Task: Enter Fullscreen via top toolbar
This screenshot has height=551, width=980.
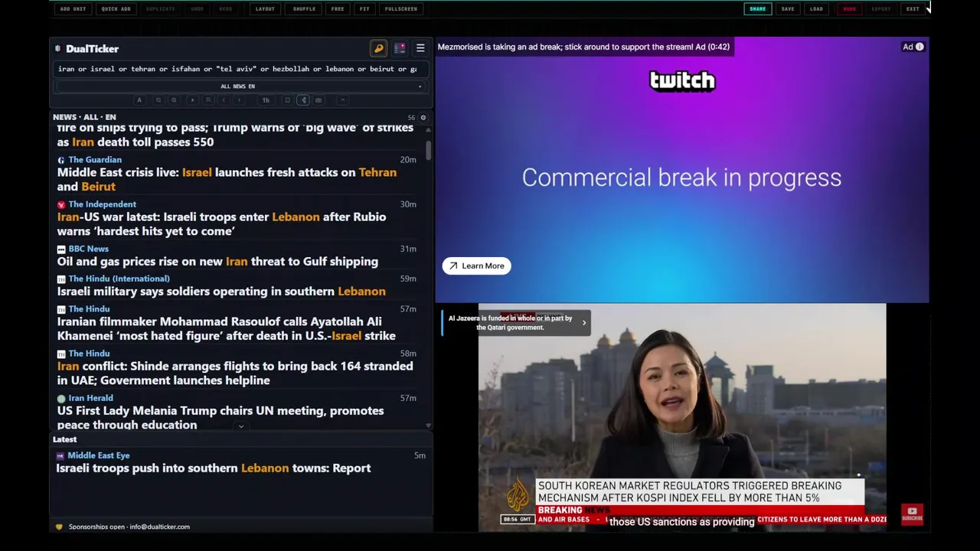Action: pyautogui.click(x=401, y=9)
